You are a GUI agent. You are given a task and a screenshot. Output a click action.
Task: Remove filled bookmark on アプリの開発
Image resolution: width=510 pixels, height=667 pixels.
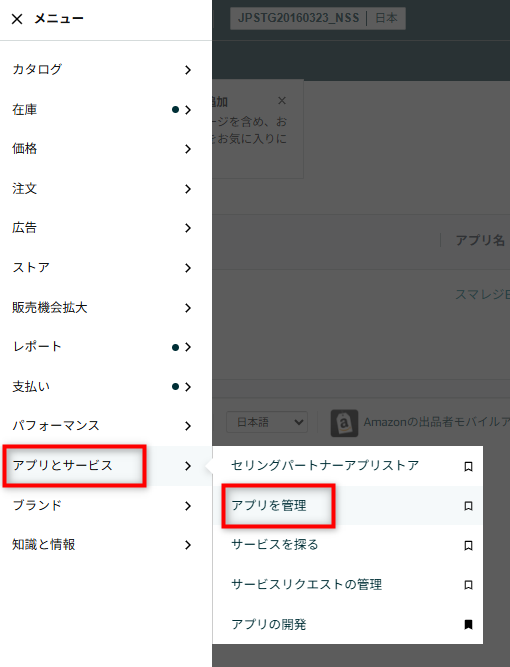pyautogui.click(x=468, y=624)
